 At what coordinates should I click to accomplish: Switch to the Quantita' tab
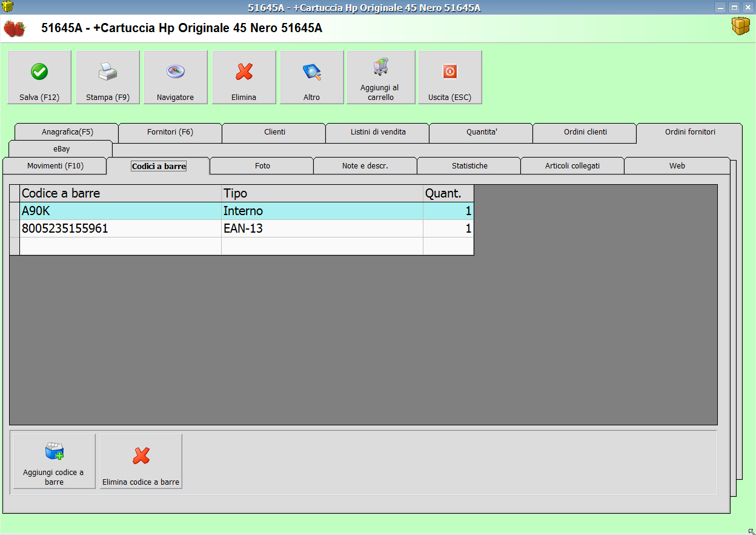click(x=482, y=132)
